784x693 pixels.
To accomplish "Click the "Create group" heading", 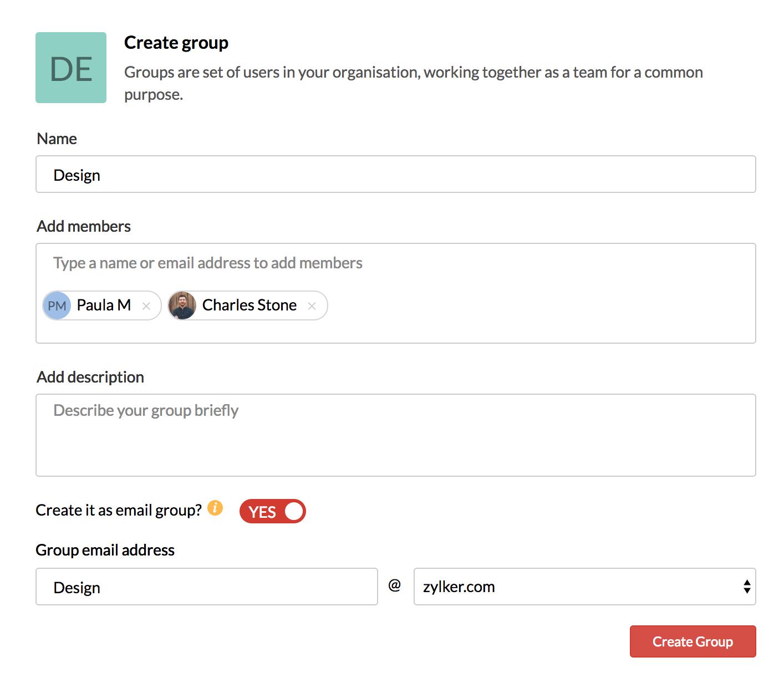I will (x=176, y=43).
